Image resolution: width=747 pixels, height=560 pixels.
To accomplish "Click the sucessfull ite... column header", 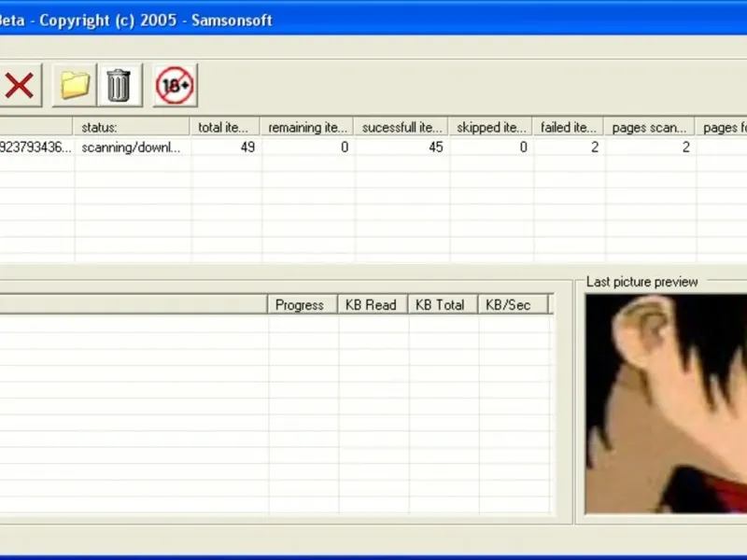I will click(x=402, y=127).
